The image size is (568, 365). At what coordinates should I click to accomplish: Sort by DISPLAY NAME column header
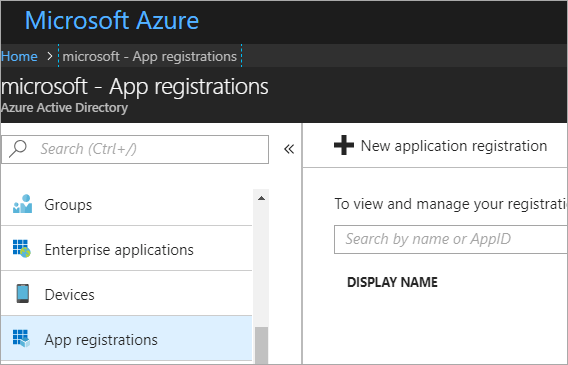[392, 282]
